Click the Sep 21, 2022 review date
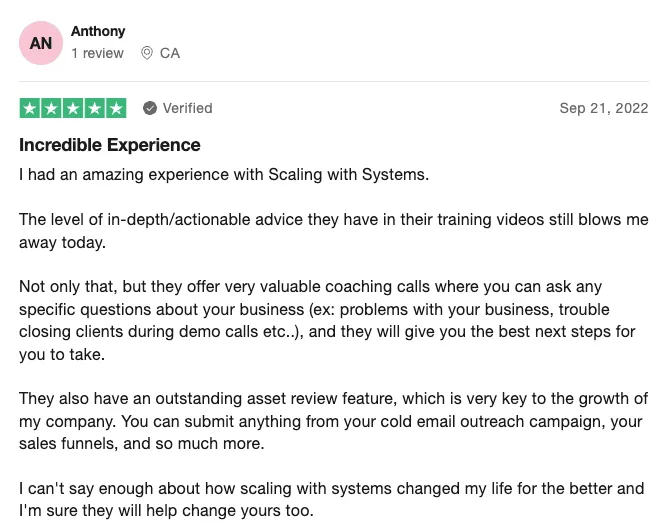The height and width of the screenshot is (527, 671). click(604, 108)
